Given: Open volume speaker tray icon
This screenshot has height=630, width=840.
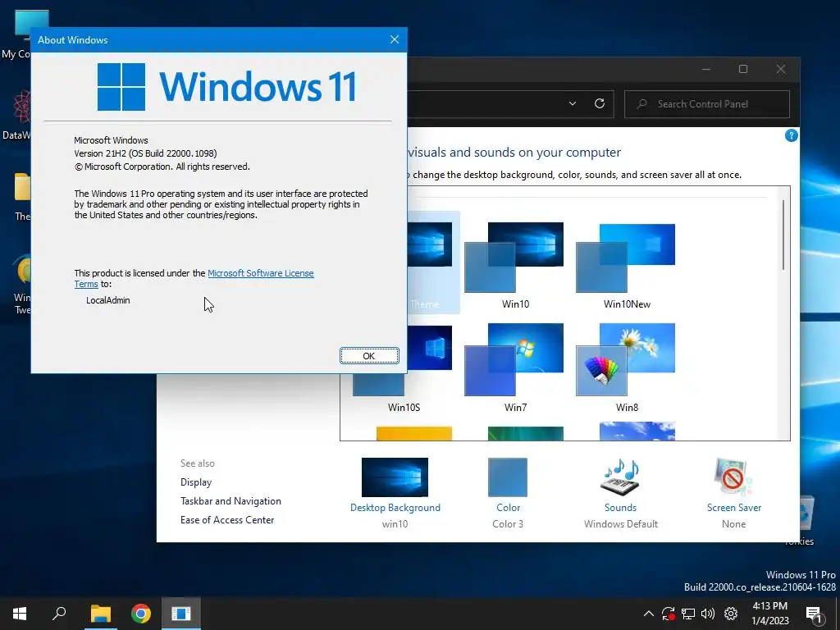Looking at the screenshot, I should point(708,614).
